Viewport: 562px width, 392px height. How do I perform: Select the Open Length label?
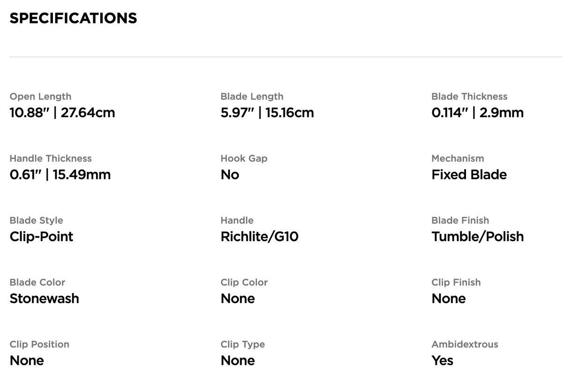[x=40, y=96]
